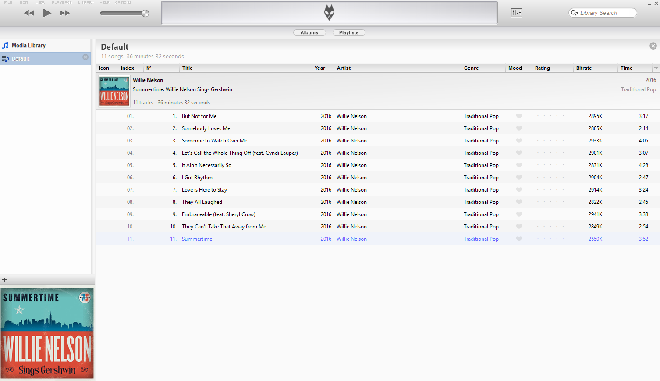Select track Love Is Here to Stay
Image resolution: width=660 pixels, height=381 pixels.
(204, 190)
